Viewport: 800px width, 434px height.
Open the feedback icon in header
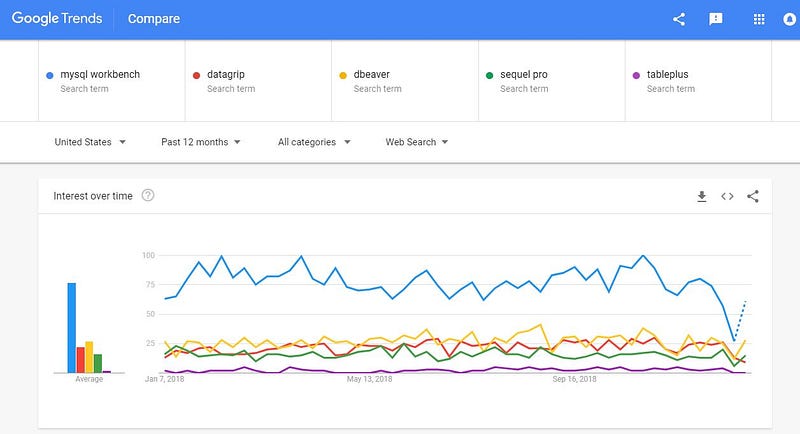click(x=716, y=19)
